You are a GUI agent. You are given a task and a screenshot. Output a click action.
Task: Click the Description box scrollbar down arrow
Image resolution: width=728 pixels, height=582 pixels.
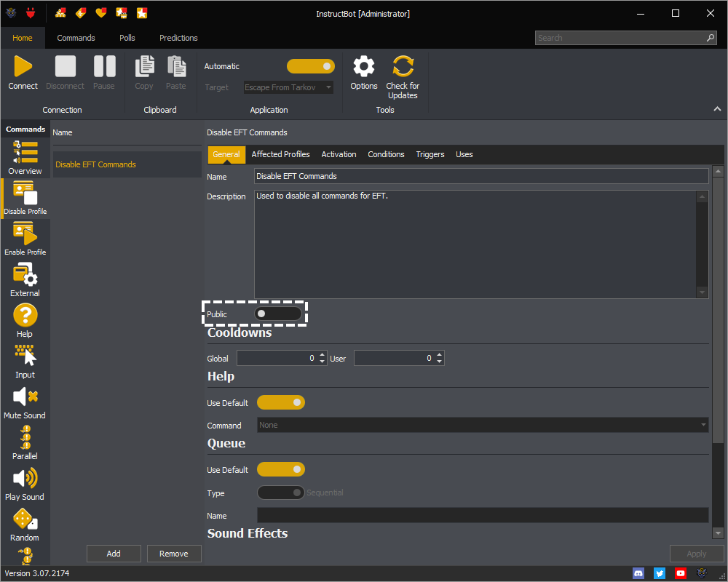702,292
